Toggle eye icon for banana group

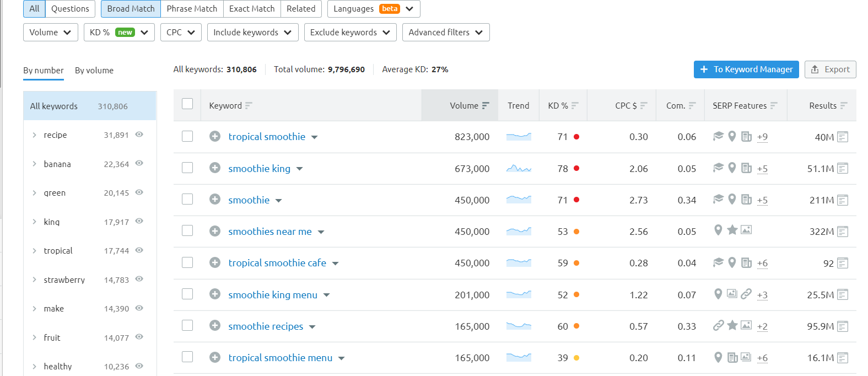click(x=139, y=163)
